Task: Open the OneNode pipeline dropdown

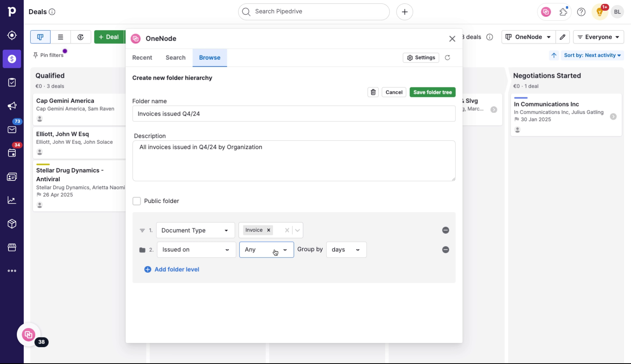Action: [528, 37]
